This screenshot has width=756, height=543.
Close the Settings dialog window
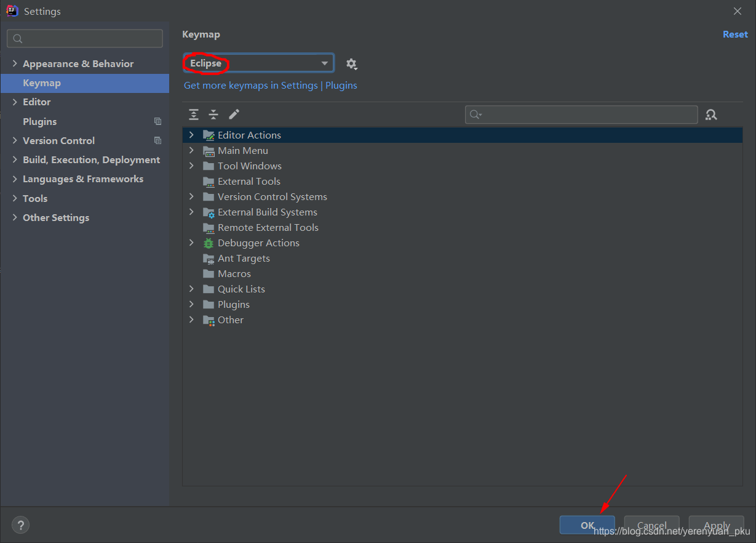738,11
